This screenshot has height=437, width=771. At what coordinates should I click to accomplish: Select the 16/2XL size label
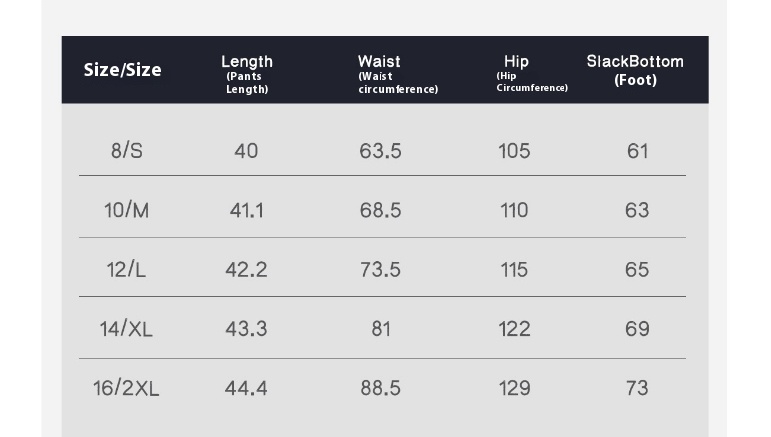126,388
